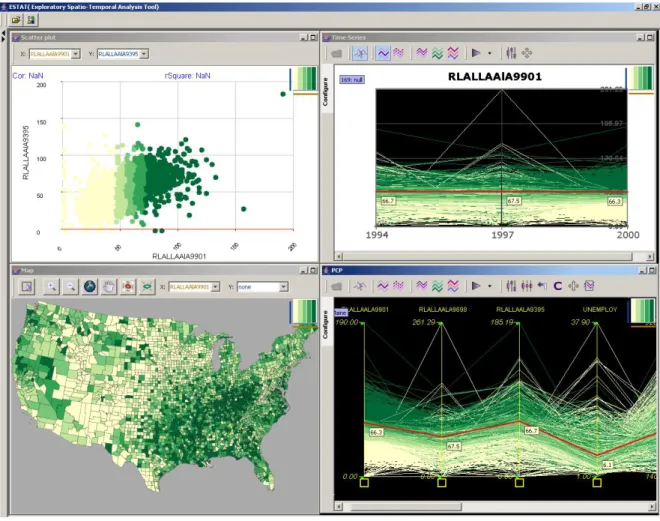Click the yellow square handle below UNEMPLOY axis
The image size is (660, 521).
[x=597, y=483]
